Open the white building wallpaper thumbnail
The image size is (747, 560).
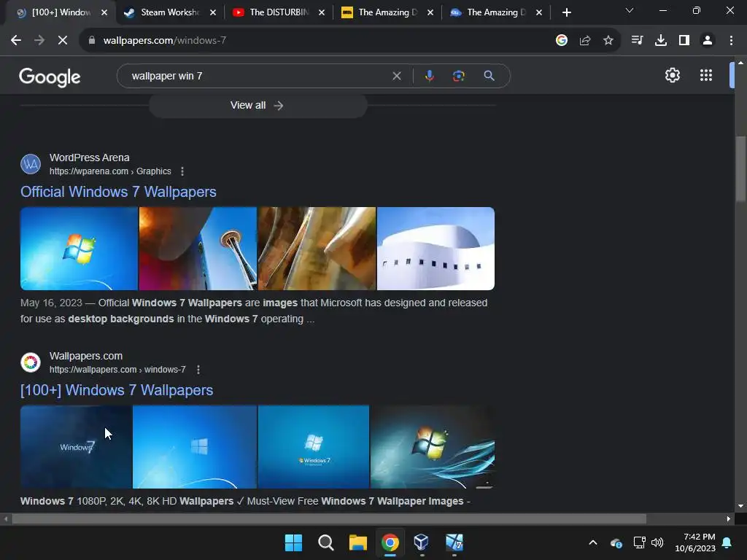coord(436,249)
